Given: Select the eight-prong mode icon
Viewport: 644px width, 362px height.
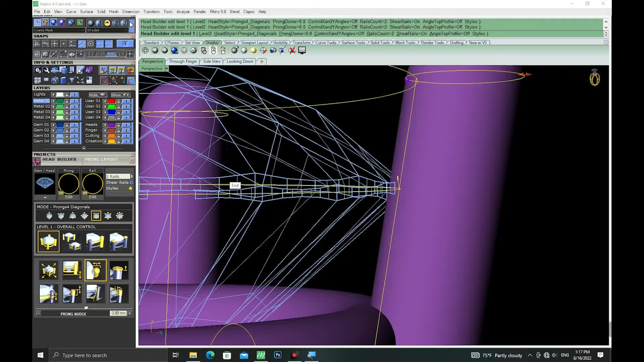Looking at the screenshot, I should tap(120, 216).
